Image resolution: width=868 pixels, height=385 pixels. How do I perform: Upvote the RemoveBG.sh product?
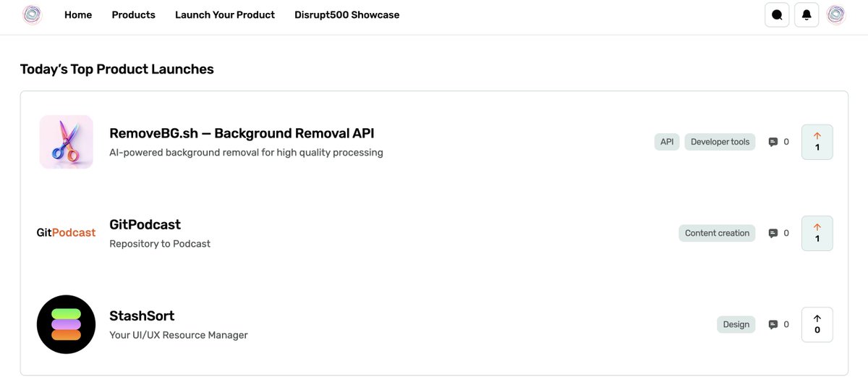pyautogui.click(x=817, y=142)
